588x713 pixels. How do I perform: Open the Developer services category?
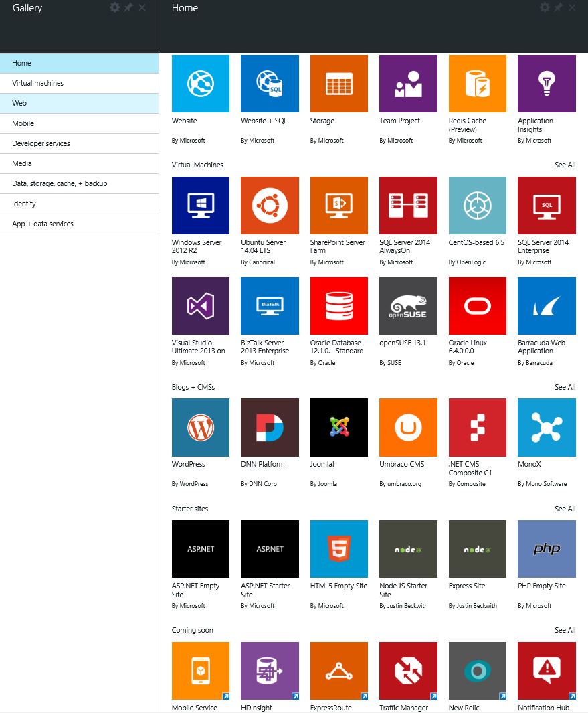pos(41,143)
